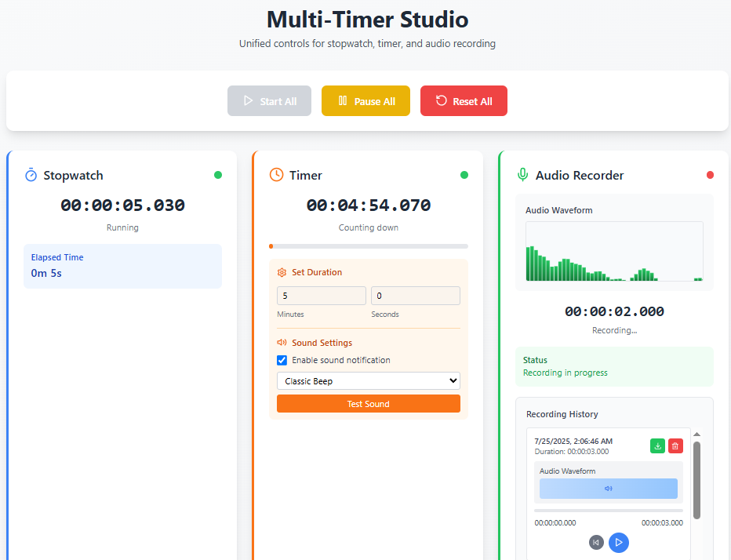Click the Minutes input field

322,296
